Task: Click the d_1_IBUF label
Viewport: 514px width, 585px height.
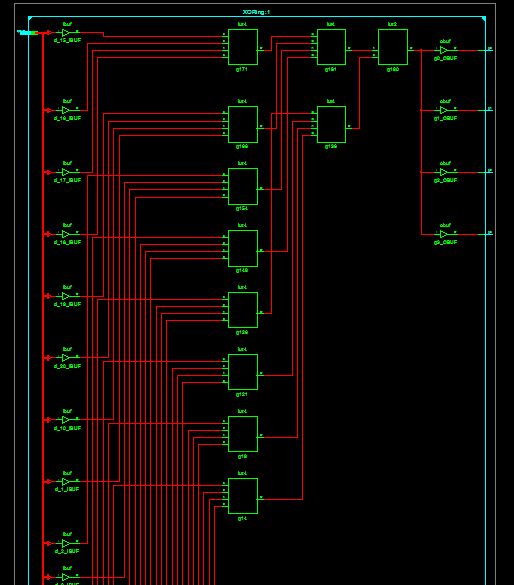Action: (x=67, y=489)
